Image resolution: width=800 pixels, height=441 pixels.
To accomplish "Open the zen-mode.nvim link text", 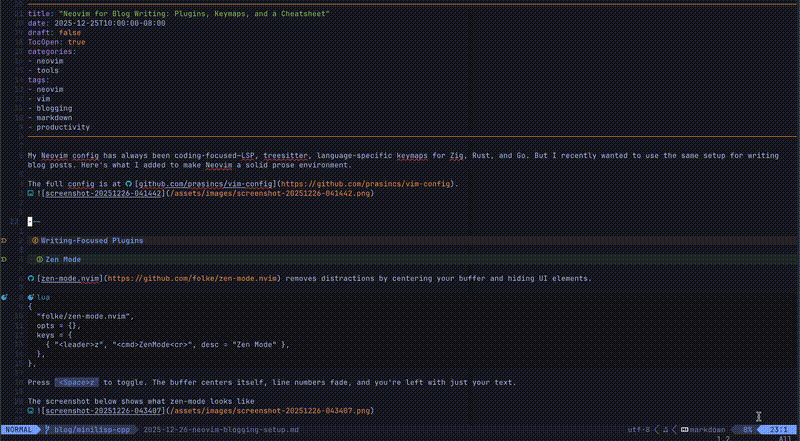I will [x=70, y=278].
